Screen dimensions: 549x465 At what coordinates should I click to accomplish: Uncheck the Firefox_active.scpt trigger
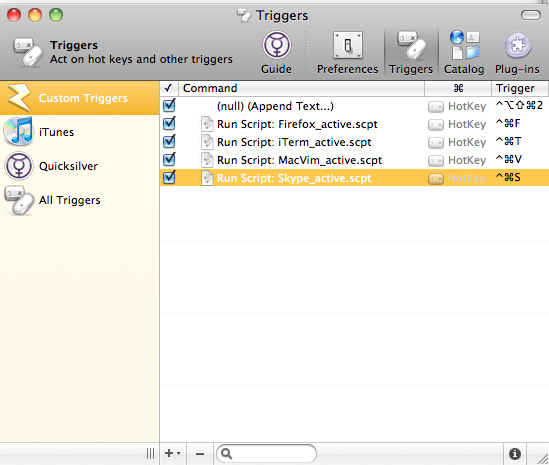click(x=169, y=123)
